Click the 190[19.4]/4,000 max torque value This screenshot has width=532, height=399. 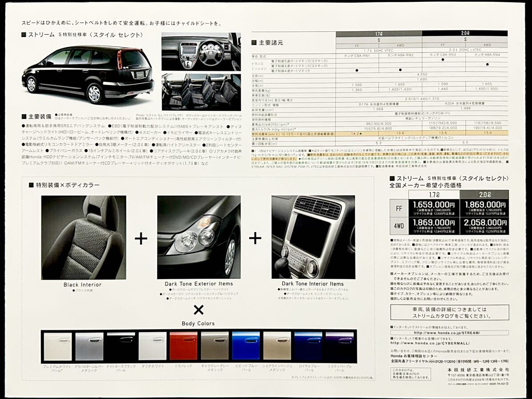coord(487,128)
